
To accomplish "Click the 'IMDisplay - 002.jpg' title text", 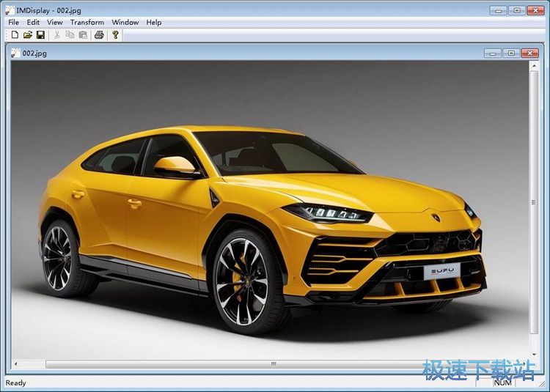I will click(x=48, y=10).
